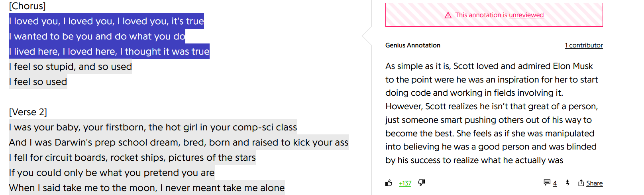The width and height of the screenshot is (644, 195).
Task: Follow the "unreviewed" link in the banner
Action: 526,15
